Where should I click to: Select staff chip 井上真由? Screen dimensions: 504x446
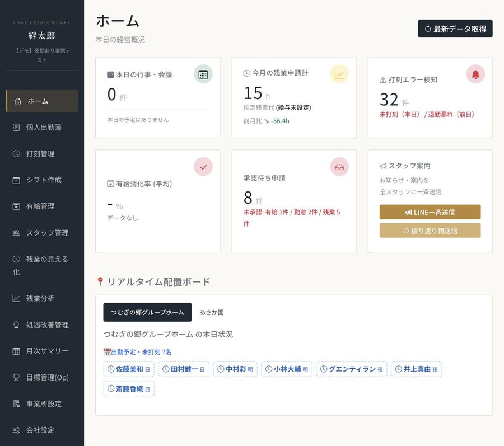pyautogui.click(x=417, y=369)
